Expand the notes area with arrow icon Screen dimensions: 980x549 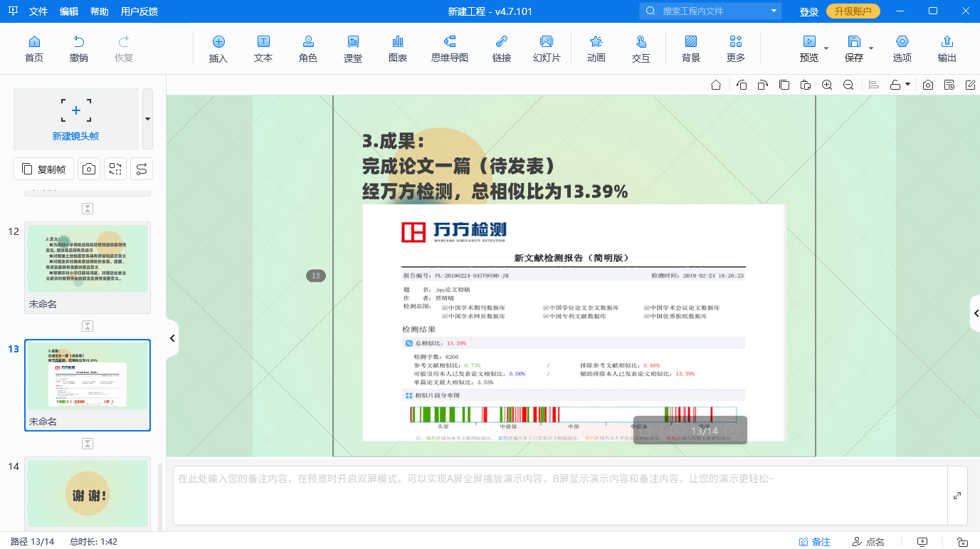[x=957, y=496]
